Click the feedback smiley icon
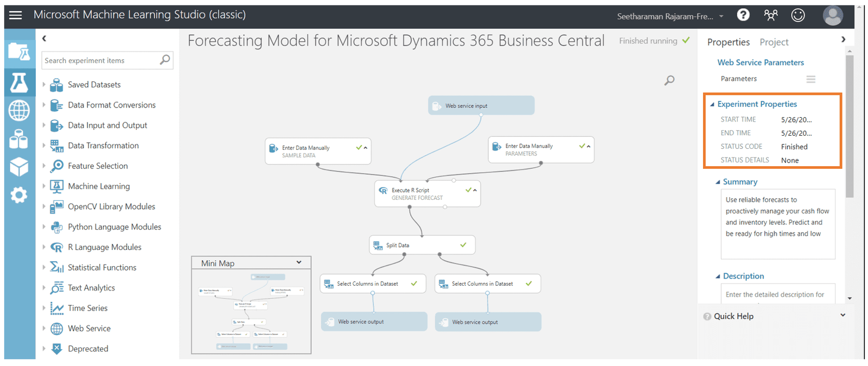 coord(798,15)
